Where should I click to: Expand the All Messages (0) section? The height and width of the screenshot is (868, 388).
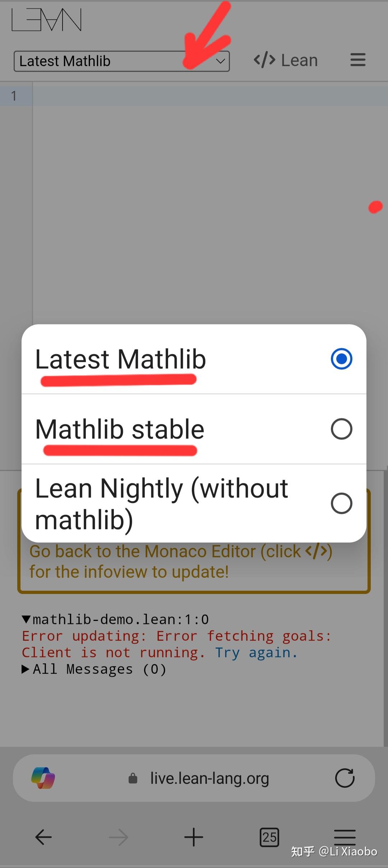26,669
